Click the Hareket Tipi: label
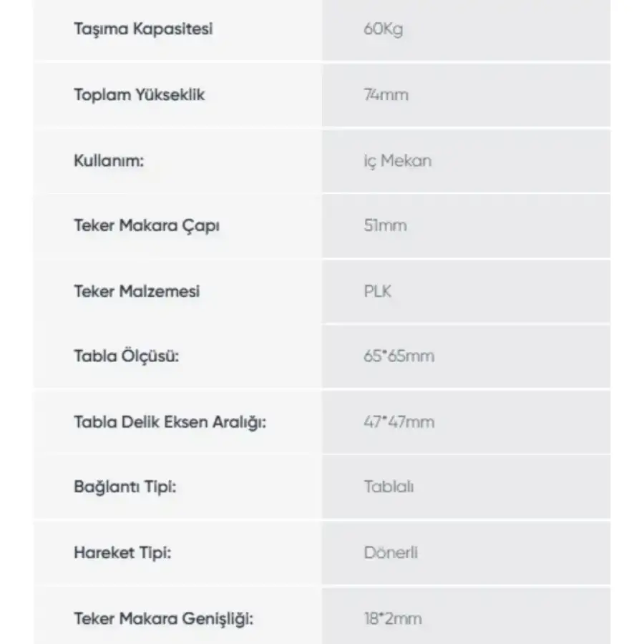 coord(122,553)
